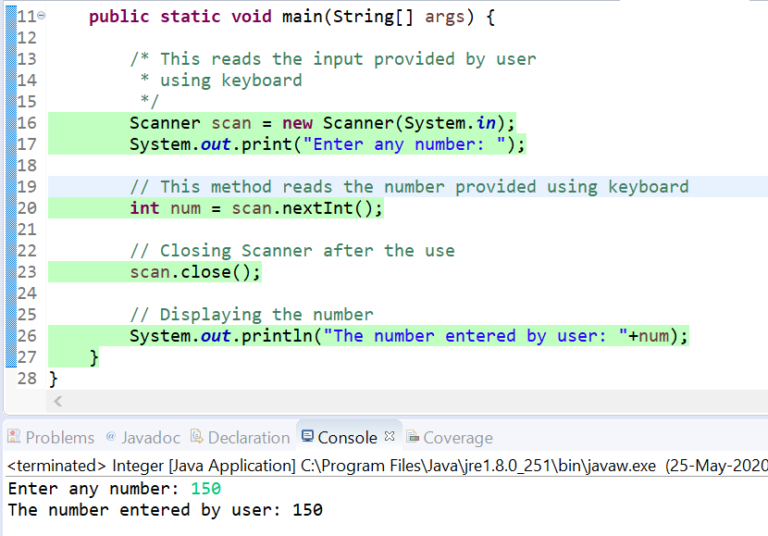The image size is (768, 536).
Task: Click the 'args' parameter in main
Action: (x=444, y=17)
